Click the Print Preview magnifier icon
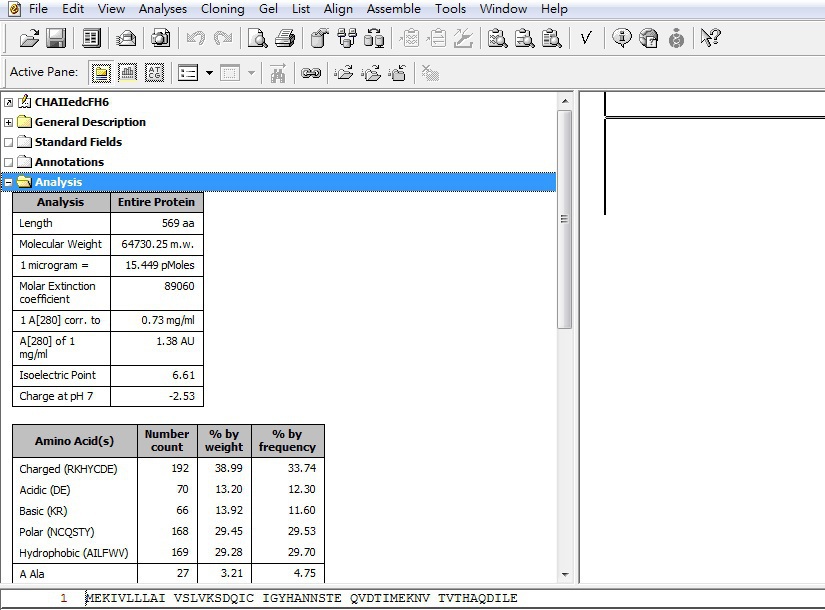Image resolution: width=825 pixels, height=610 pixels. coord(258,39)
